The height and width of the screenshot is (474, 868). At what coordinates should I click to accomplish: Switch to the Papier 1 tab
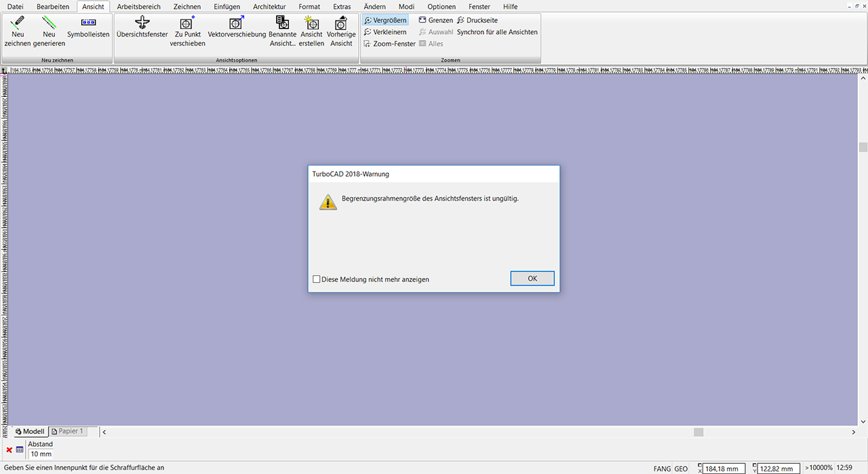67,431
